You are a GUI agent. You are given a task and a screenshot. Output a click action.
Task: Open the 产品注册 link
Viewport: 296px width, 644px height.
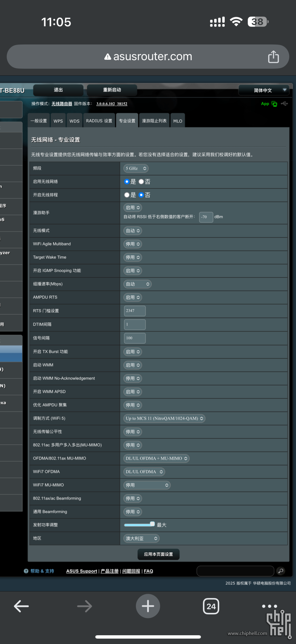pyautogui.click(x=110, y=571)
